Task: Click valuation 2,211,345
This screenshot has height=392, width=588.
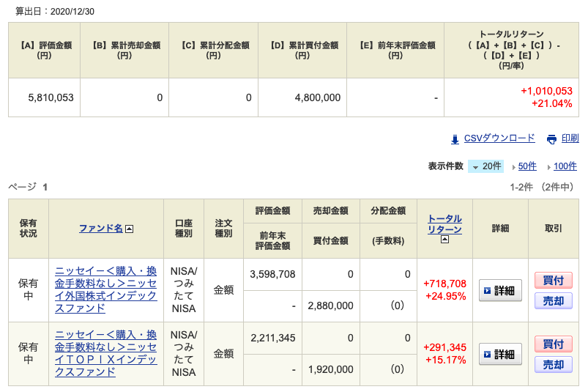Action: point(272,338)
